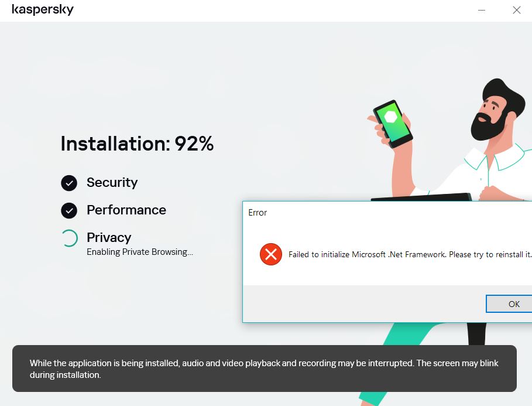This screenshot has width=532, height=406.
Task: Minimize the Kaspersky installer window
Action: click(482, 10)
